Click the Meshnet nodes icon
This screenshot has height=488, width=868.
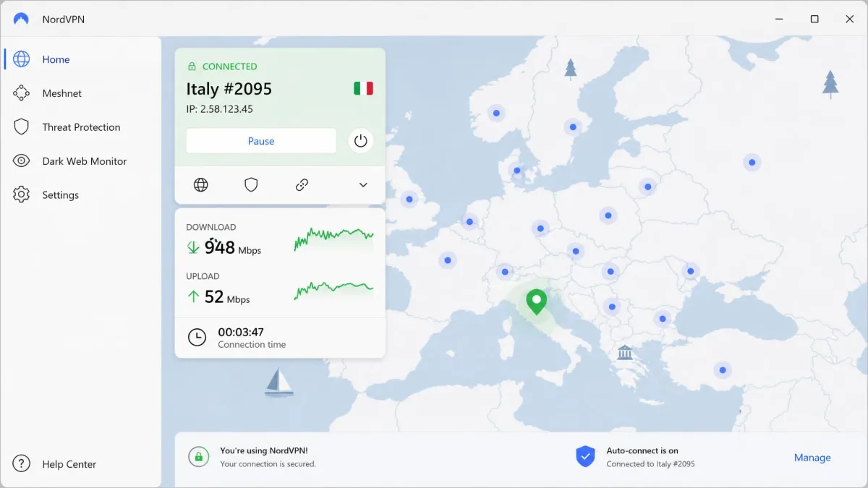point(22,93)
